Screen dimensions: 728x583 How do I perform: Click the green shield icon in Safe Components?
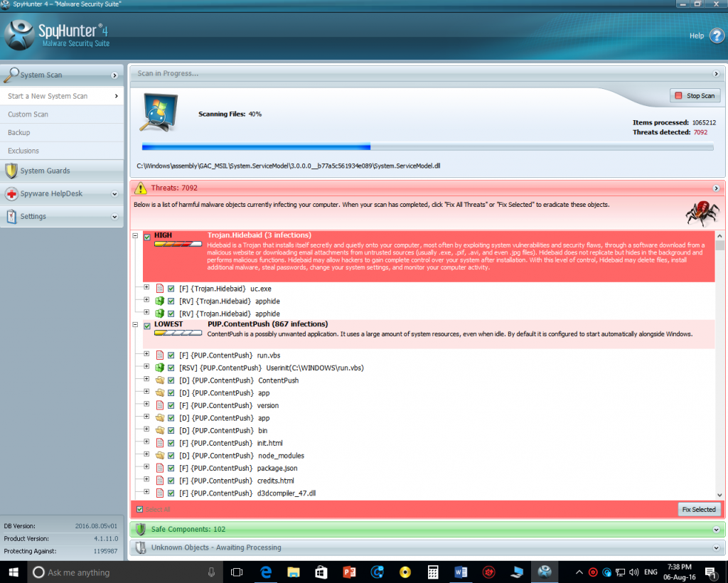click(141, 529)
